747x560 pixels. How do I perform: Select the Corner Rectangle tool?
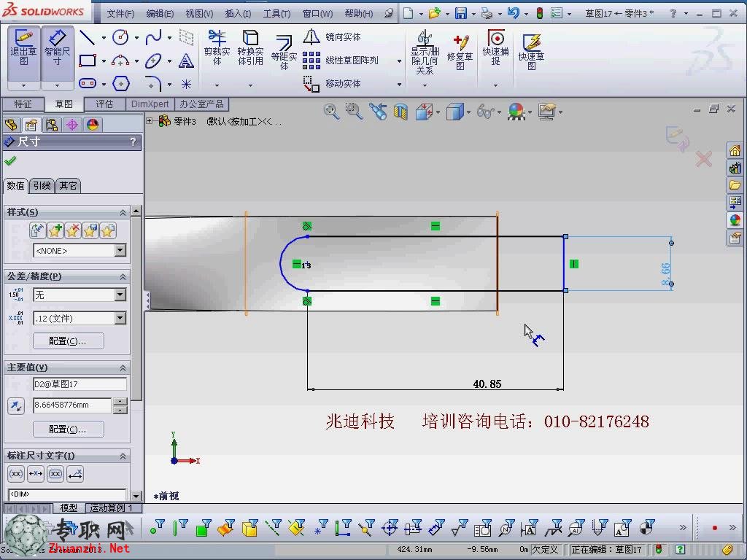[x=88, y=61]
